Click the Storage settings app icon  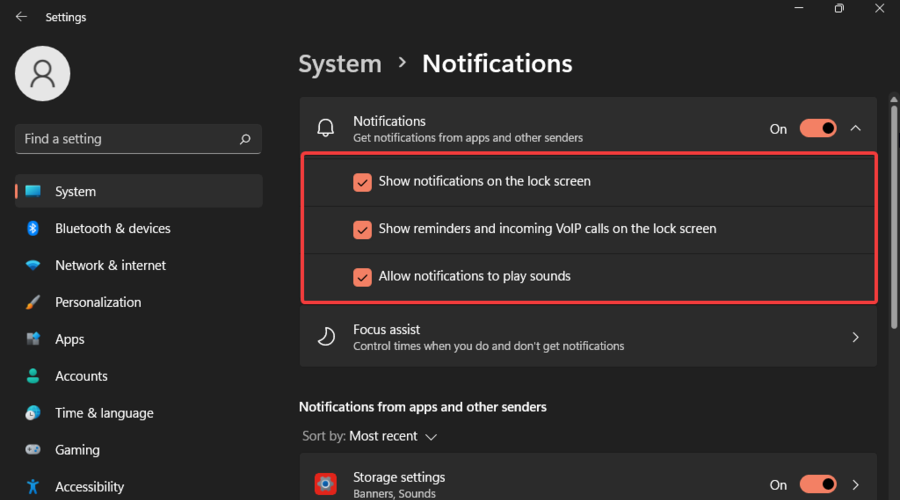tap(325, 484)
